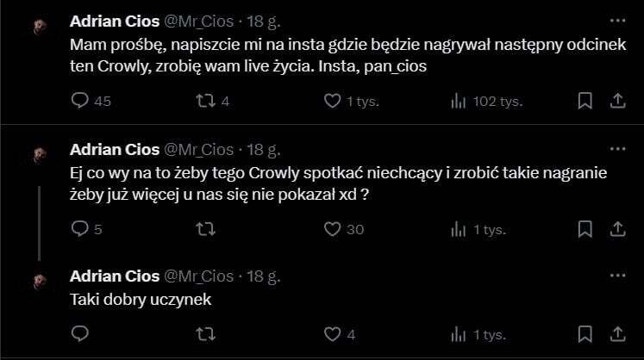The width and height of the screenshot is (644, 360).
Task: Open more options on the first tweet
Action: coord(616,19)
